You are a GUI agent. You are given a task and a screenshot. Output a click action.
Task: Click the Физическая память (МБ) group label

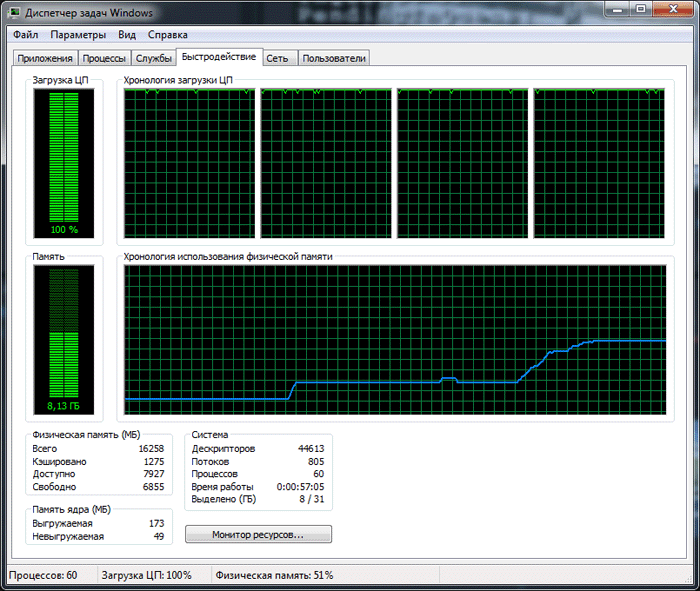tap(86, 435)
